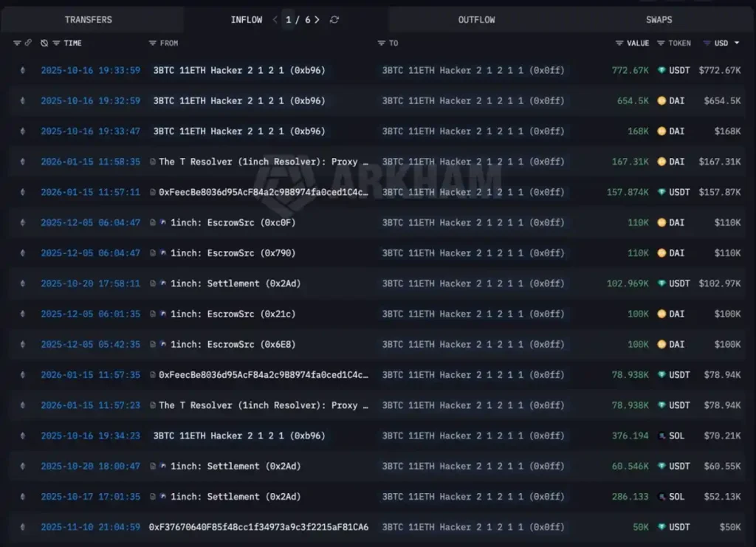Select the INFLOW tab
The width and height of the screenshot is (756, 547).
(x=247, y=19)
